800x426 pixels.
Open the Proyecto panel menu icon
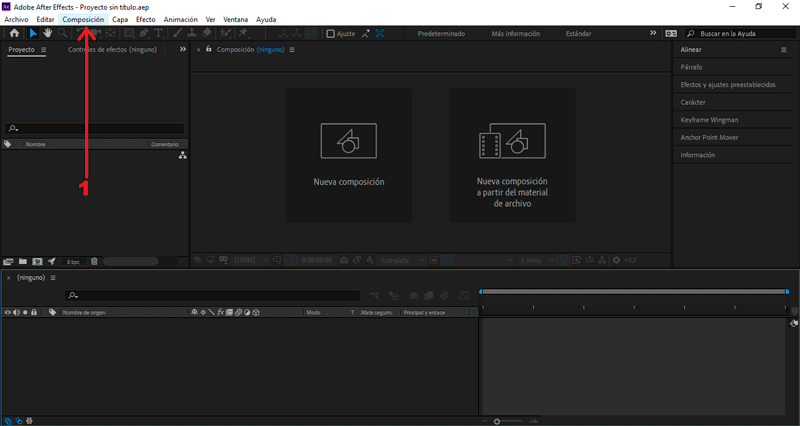click(43, 50)
